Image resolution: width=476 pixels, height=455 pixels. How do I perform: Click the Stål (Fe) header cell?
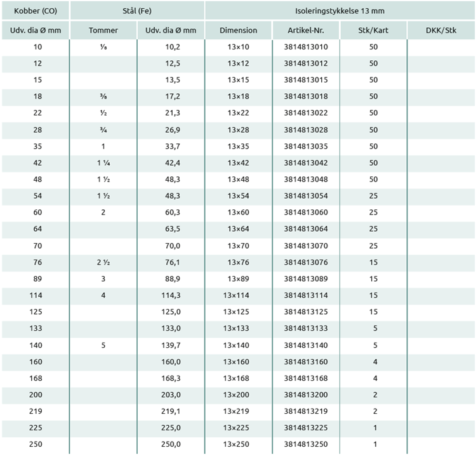pyautogui.click(x=137, y=11)
